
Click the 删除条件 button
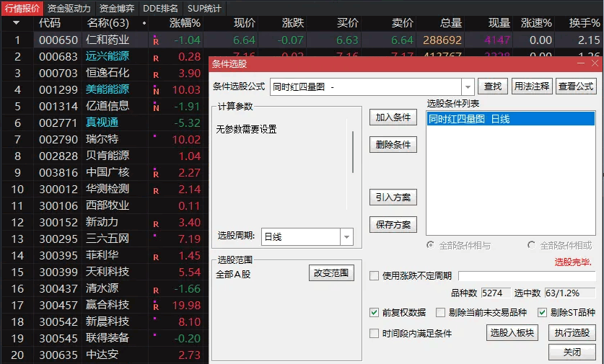pyautogui.click(x=393, y=145)
